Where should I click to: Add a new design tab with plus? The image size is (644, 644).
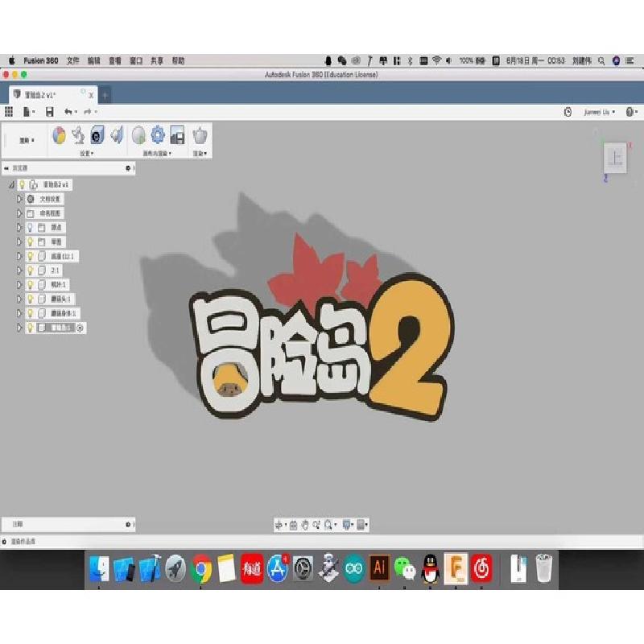105,95
